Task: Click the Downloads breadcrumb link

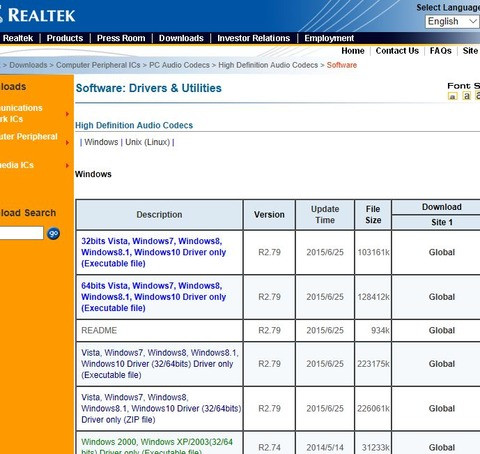Action: (28, 65)
